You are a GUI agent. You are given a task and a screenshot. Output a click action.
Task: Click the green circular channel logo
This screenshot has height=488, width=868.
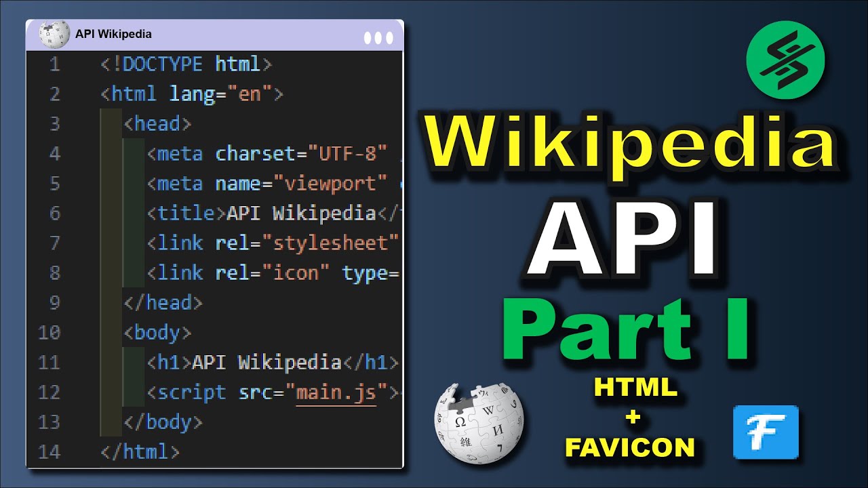coord(785,60)
